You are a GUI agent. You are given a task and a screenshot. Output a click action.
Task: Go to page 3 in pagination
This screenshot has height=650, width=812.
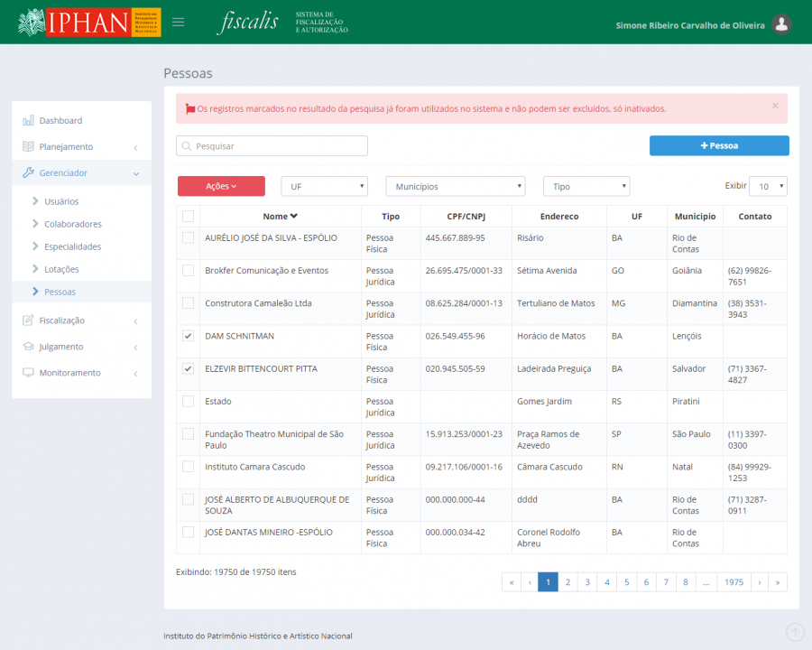click(587, 582)
